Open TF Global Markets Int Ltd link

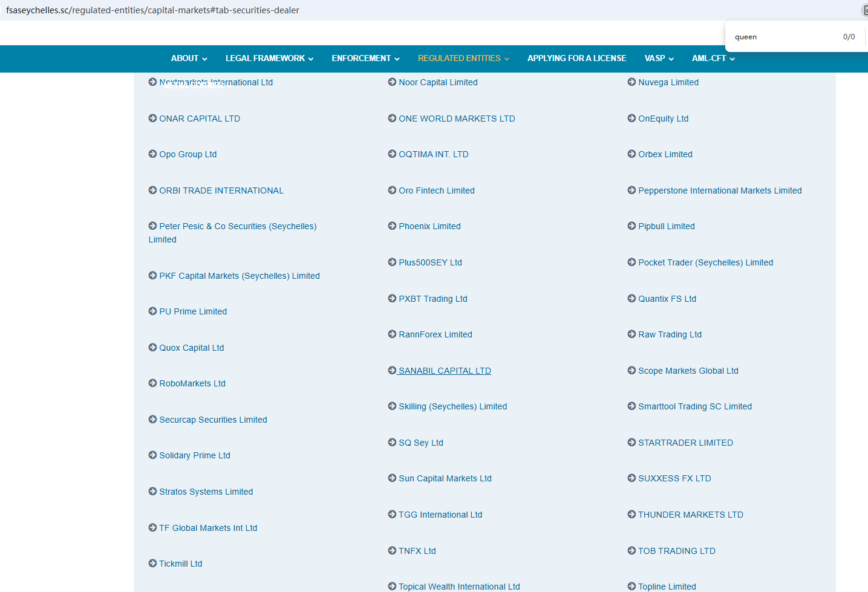point(208,528)
